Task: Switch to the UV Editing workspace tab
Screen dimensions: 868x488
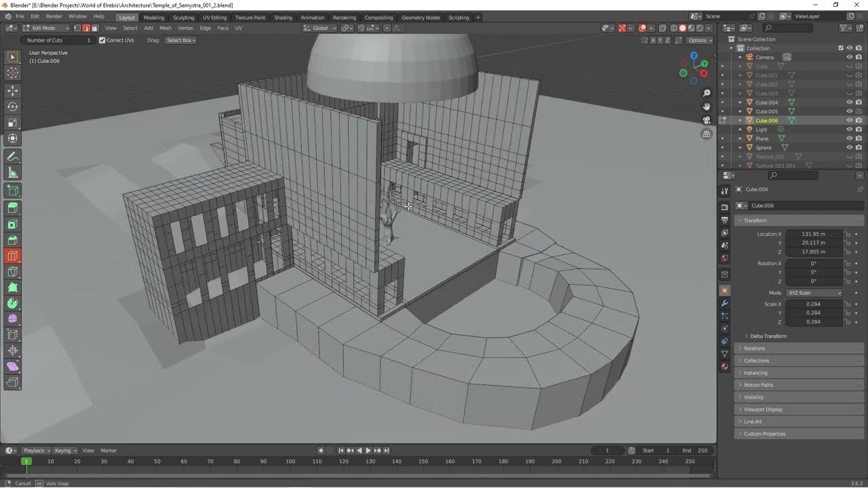Action: [x=214, y=17]
